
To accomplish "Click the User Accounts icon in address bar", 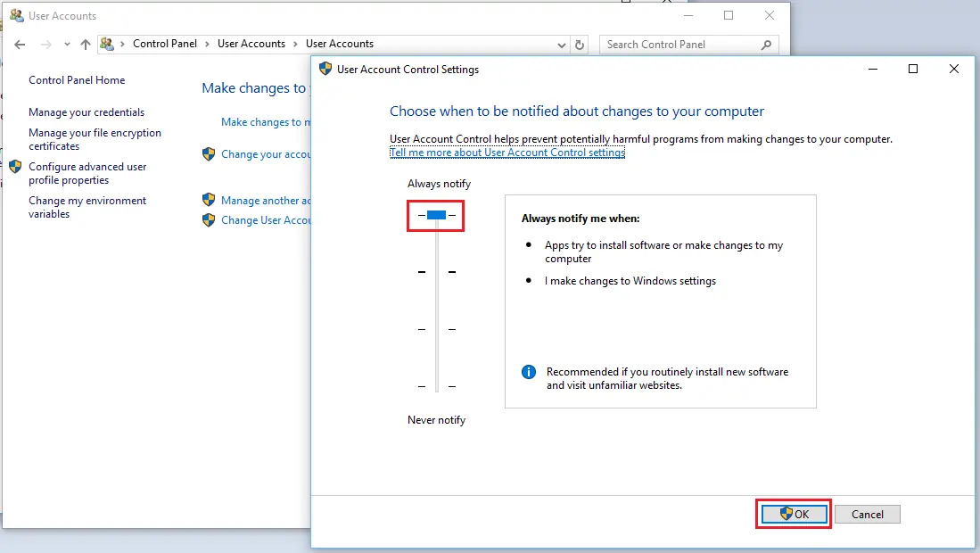I will click(x=107, y=44).
